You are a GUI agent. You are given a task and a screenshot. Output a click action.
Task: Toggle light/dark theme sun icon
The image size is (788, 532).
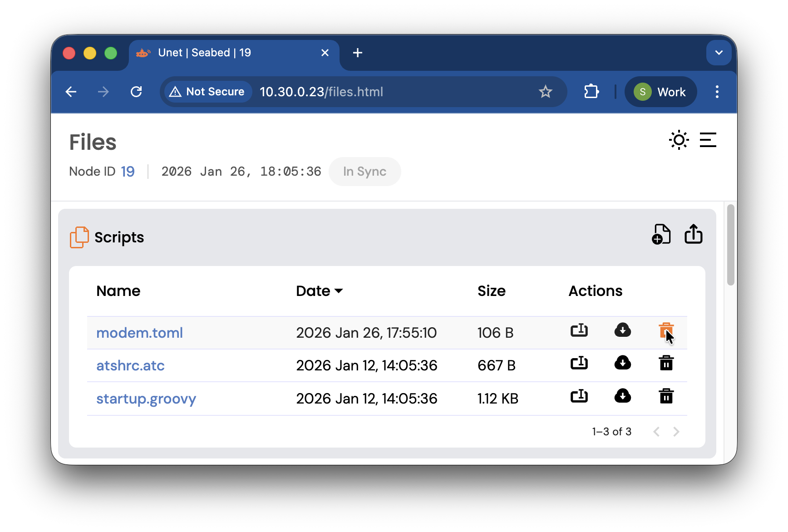point(679,140)
